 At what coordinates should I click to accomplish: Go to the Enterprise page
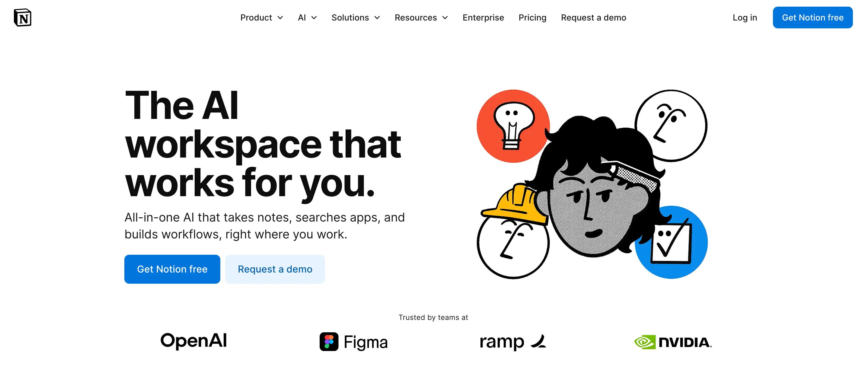483,18
